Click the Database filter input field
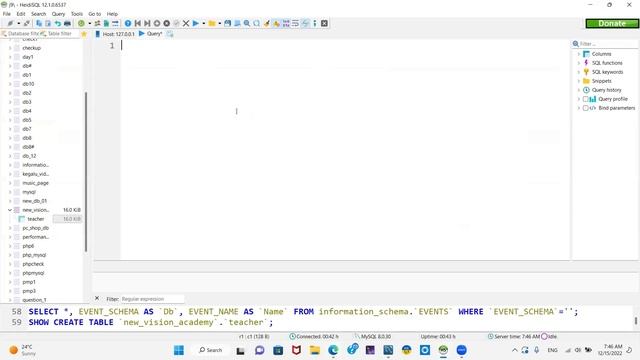Image resolution: width=640 pixels, height=360 pixels. click(x=20, y=34)
